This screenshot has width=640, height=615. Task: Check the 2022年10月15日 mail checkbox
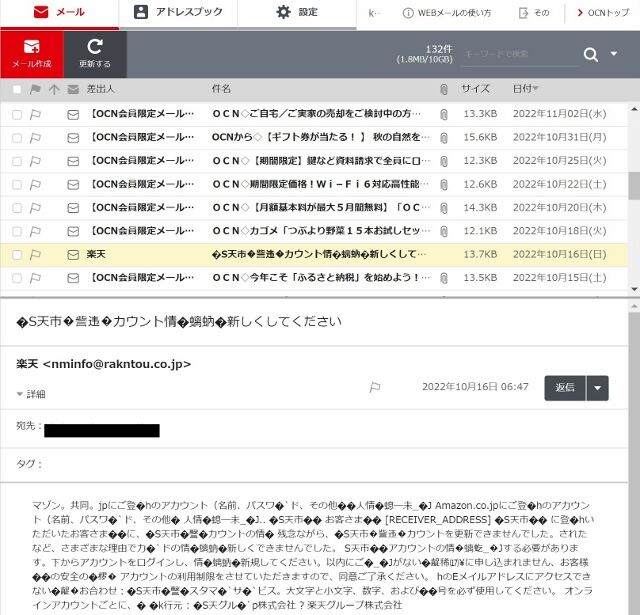click(x=17, y=278)
